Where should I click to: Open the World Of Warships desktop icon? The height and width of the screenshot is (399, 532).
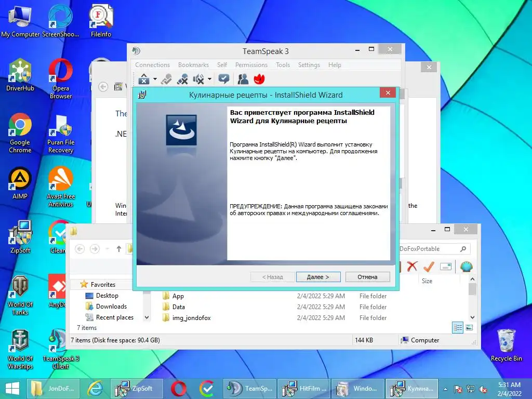coord(20,349)
